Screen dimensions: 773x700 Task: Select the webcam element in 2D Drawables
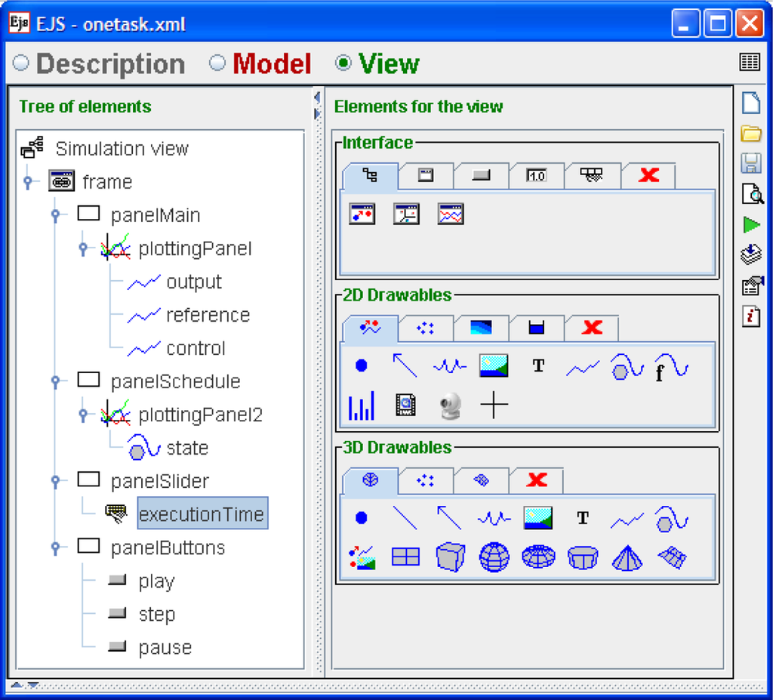pos(451,406)
